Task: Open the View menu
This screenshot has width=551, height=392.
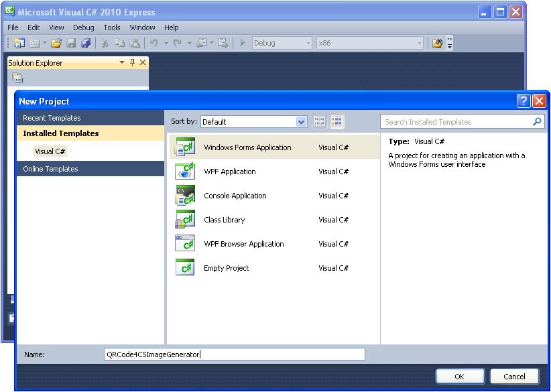Action: point(56,27)
